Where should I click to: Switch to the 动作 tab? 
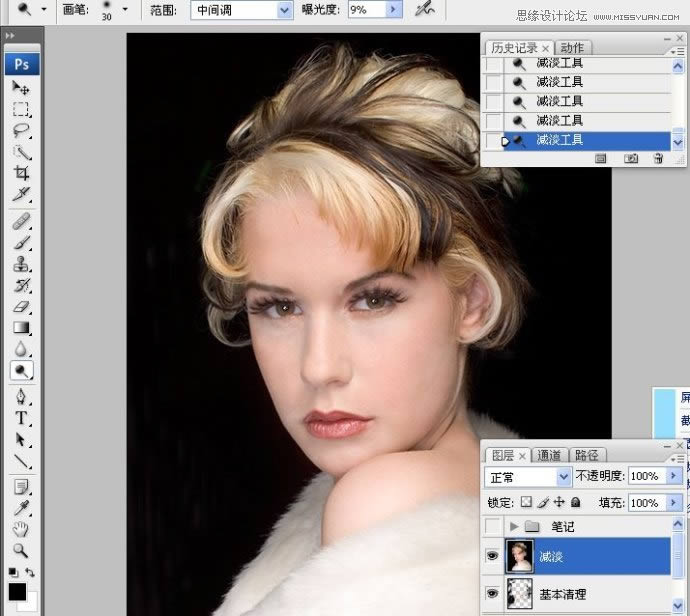point(572,47)
